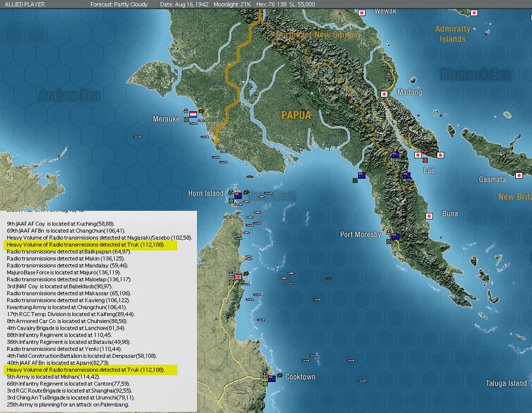Select the British Union Jack flag base
Viewport: 532px width, 413px height.
238,277
